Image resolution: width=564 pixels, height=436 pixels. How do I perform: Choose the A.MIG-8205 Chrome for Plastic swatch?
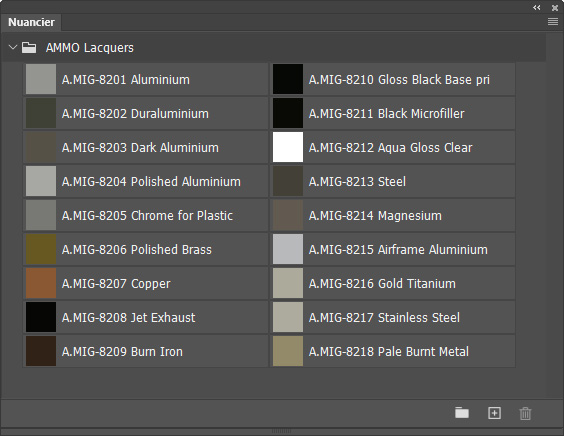tap(41, 215)
